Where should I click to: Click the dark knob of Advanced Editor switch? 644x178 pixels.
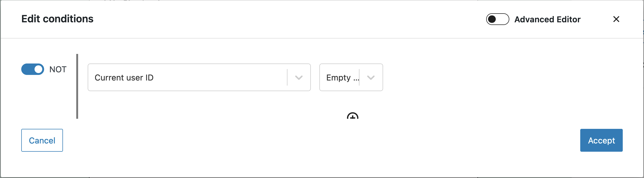(492, 19)
